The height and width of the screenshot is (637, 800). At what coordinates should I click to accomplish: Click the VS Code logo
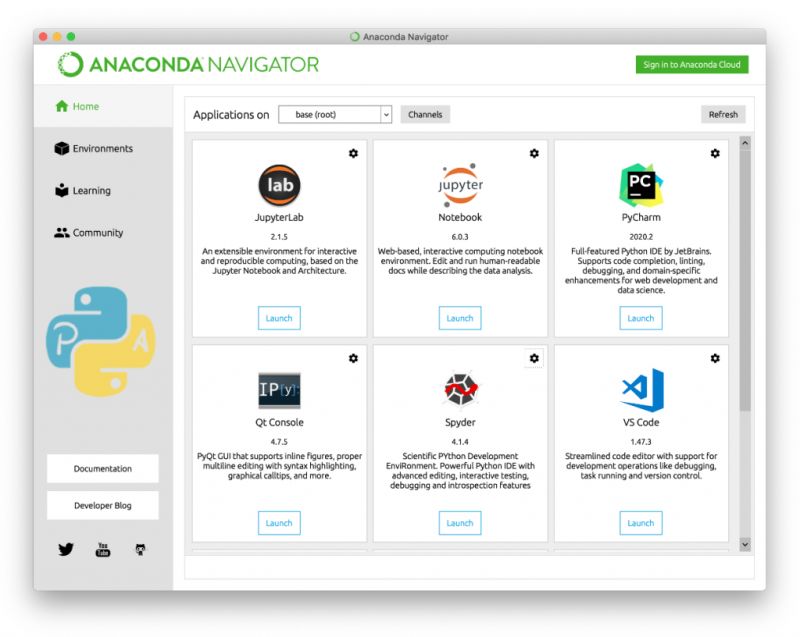[x=640, y=389]
